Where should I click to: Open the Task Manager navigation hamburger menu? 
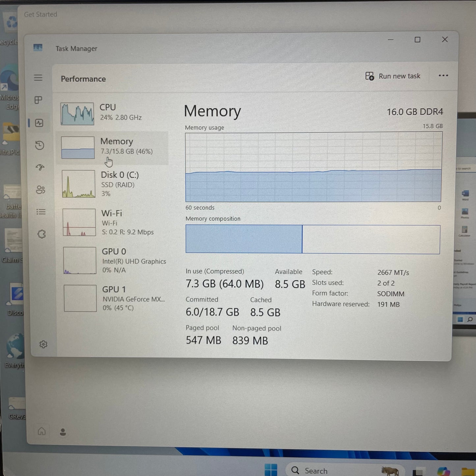(x=38, y=78)
